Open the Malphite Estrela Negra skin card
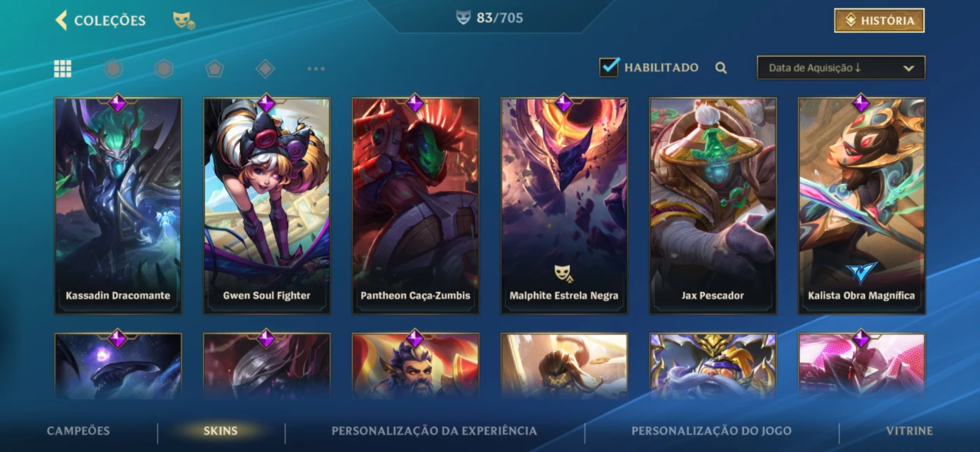Screen dimensions: 980x452 pyautogui.click(x=564, y=205)
